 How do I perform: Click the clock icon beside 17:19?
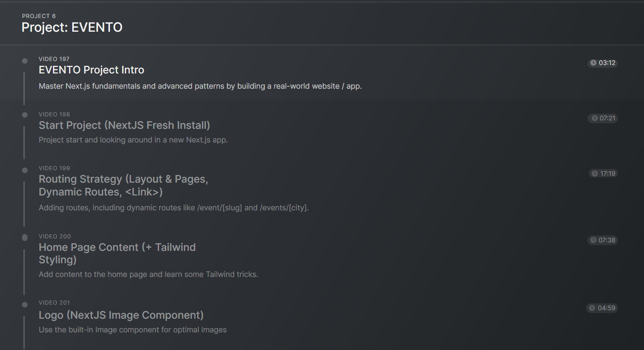[x=595, y=173]
